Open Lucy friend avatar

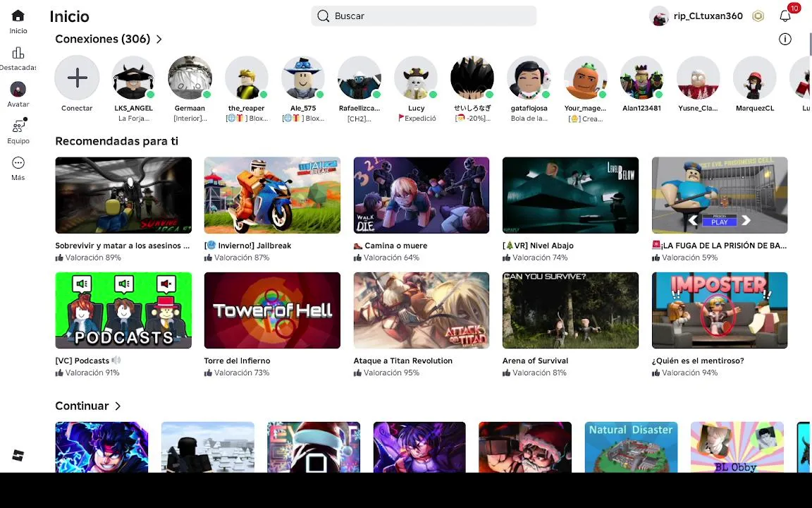[416, 78]
